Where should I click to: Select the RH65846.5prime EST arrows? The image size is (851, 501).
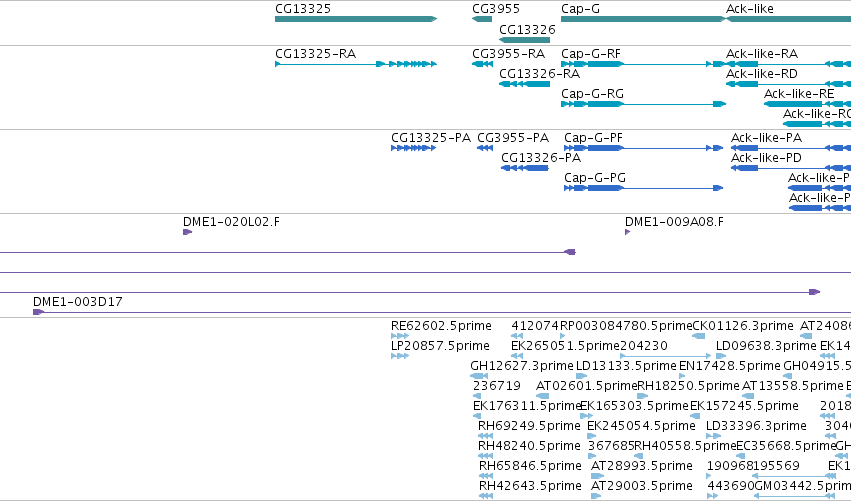tap(486, 476)
